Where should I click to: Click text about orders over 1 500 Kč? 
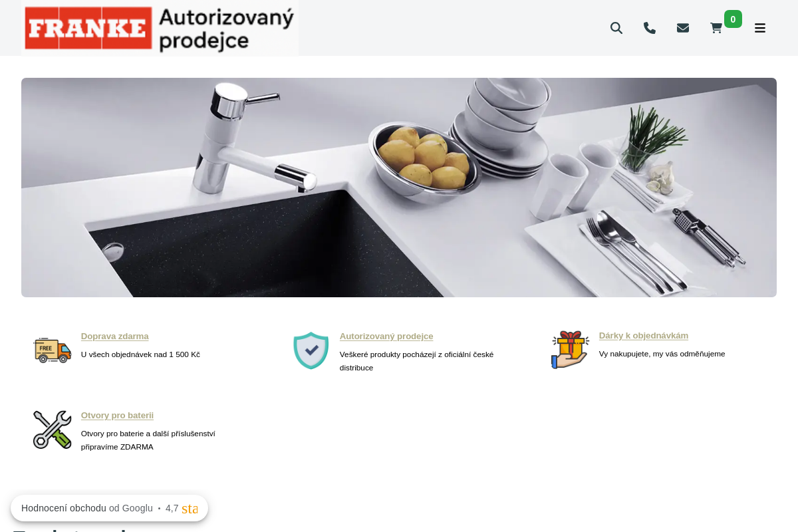(x=140, y=354)
